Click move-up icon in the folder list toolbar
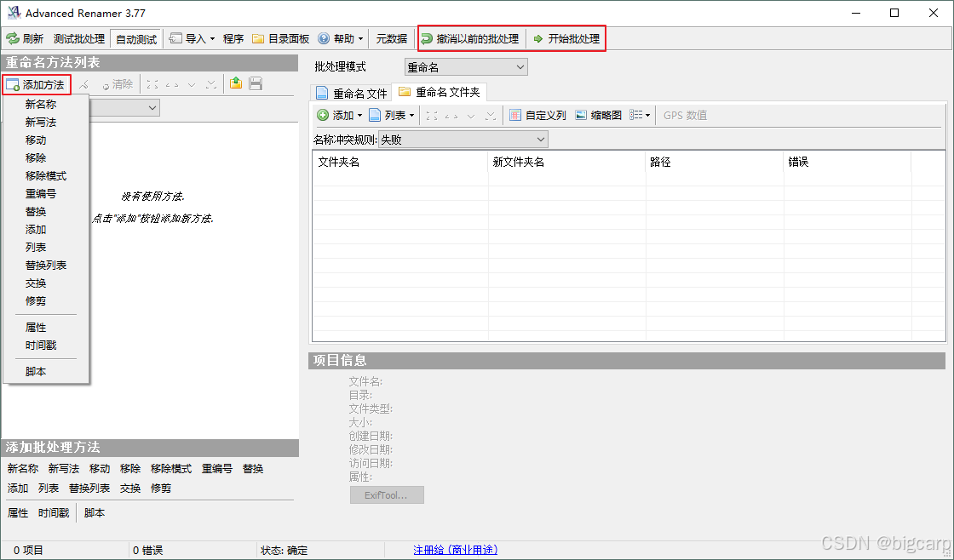 [x=451, y=115]
